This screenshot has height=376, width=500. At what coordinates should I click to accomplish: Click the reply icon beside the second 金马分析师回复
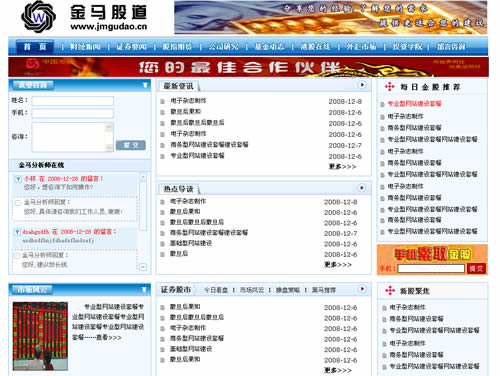point(17,255)
